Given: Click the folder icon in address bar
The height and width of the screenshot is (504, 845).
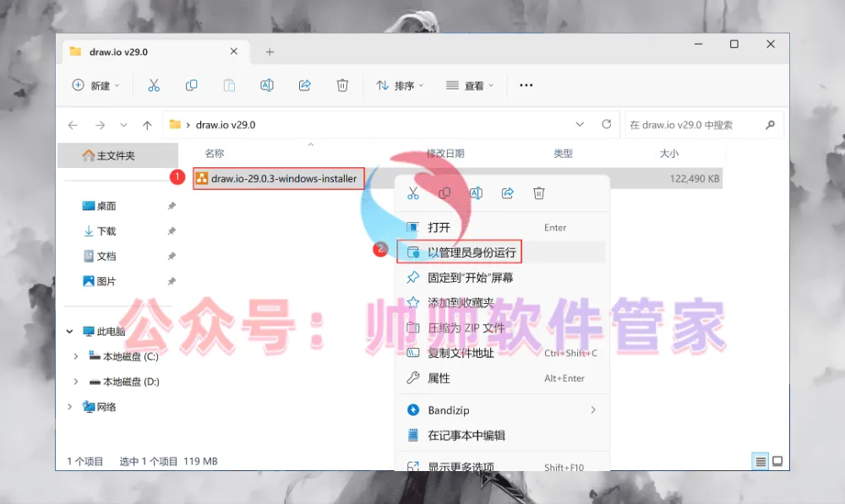Looking at the screenshot, I should tap(175, 124).
